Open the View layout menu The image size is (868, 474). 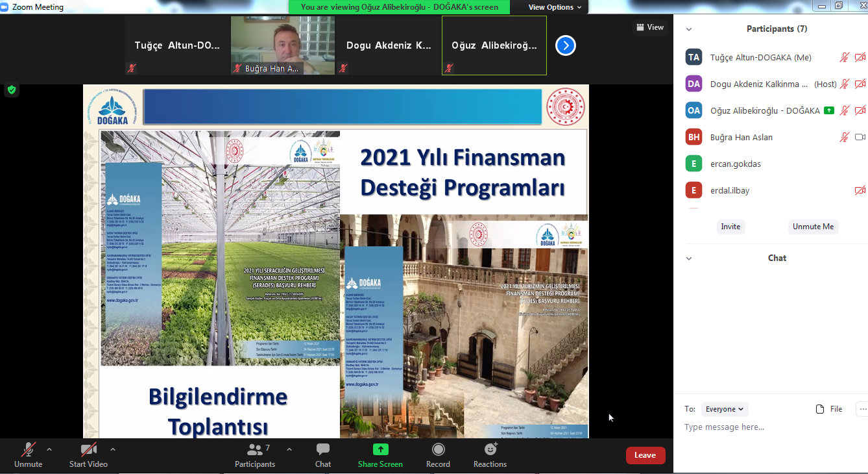[x=650, y=27]
